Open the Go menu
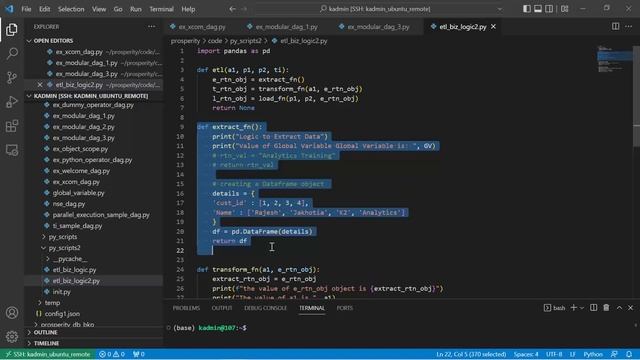Image resolution: width=640 pixels, height=360 pixels. pos(118,9)
